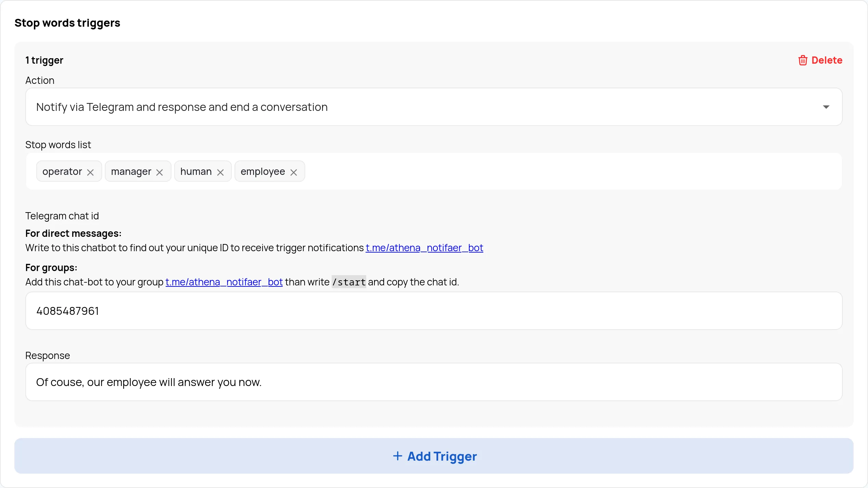The width and height of the screenshot is (868, 488).
Task: Click the plus icon on Add Trigger
Action: pyautogui.click(x=397, y=456)
